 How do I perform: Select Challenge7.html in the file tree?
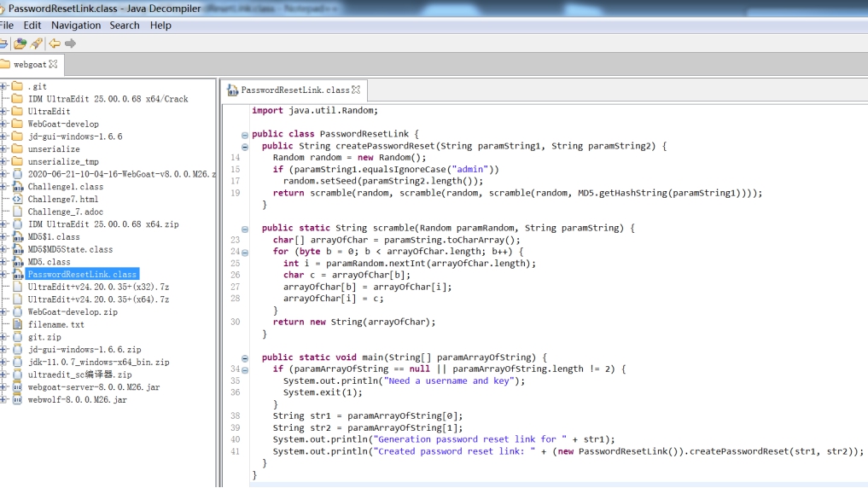click(63, 199)
